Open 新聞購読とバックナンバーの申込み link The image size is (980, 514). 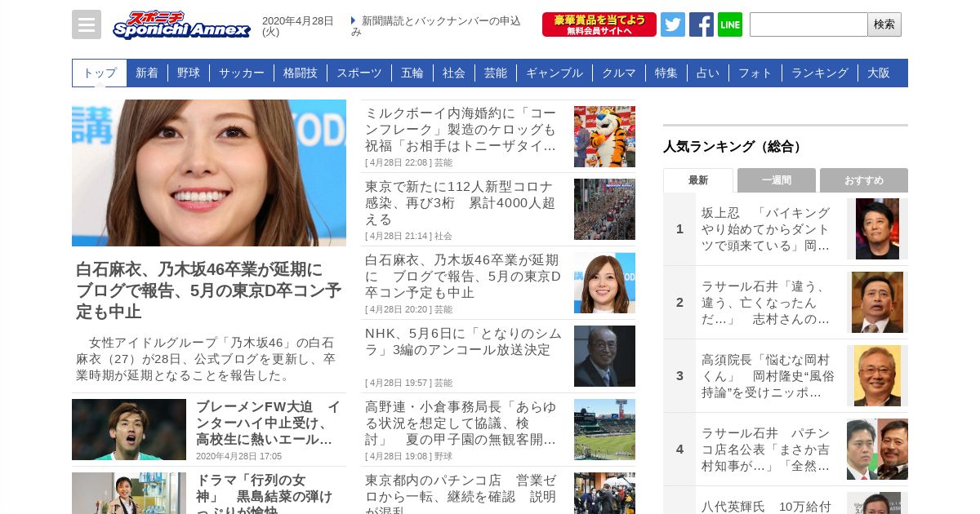click(x=437, y=26)
